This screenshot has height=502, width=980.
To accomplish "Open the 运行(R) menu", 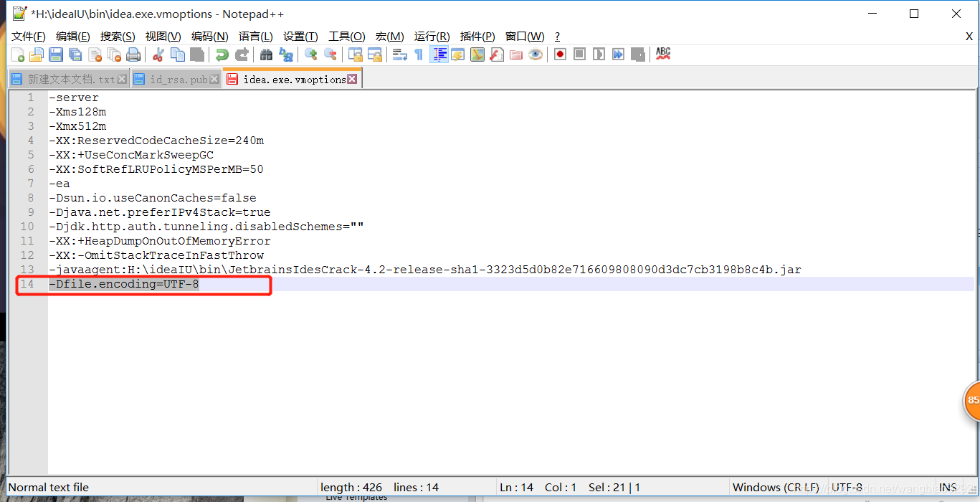I will [x=432, y=37].
